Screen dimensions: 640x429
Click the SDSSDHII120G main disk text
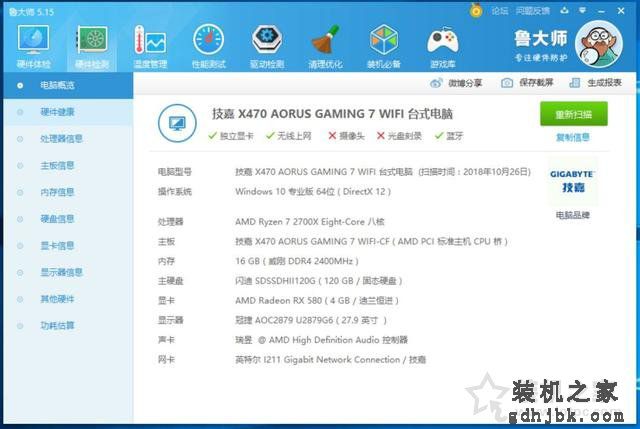point(319,281)
